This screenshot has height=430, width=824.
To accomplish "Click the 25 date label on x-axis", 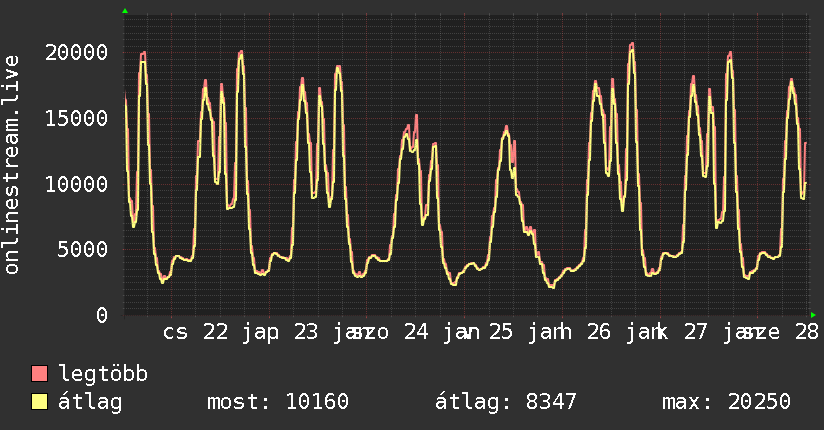I will pyautogui.click(x=501, y=332).
